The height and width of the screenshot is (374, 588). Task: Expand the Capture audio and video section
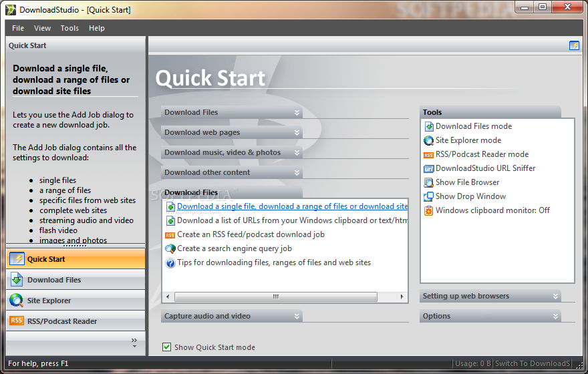232,316
